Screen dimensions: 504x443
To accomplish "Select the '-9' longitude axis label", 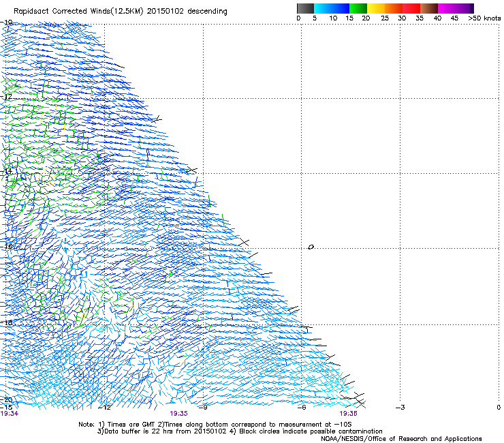I will click(x=203, y=408).
